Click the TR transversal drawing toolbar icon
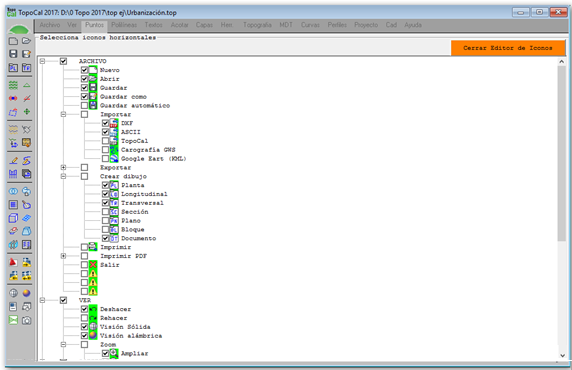572x370 pixels. [x=26, y=68]
